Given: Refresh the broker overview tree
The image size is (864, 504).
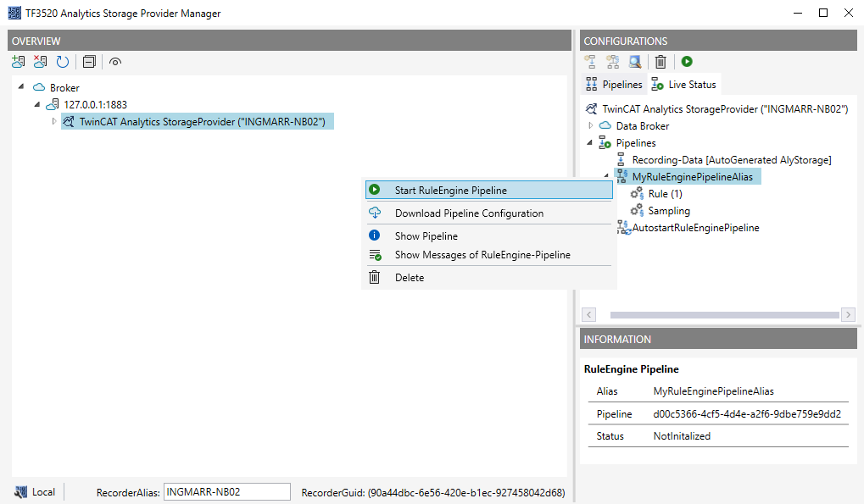Looking at the screenshot, I should pos(62,62).
